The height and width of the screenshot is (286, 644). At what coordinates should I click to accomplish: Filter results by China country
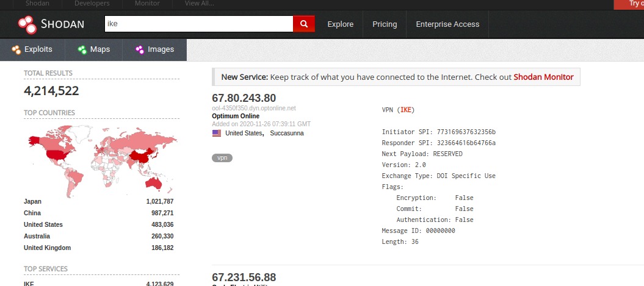click(x=32, y=213)
